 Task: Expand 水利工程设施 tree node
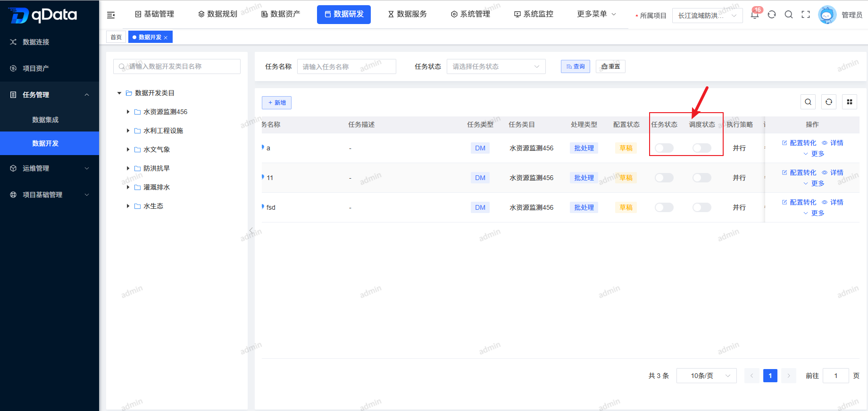click(128, 131)
